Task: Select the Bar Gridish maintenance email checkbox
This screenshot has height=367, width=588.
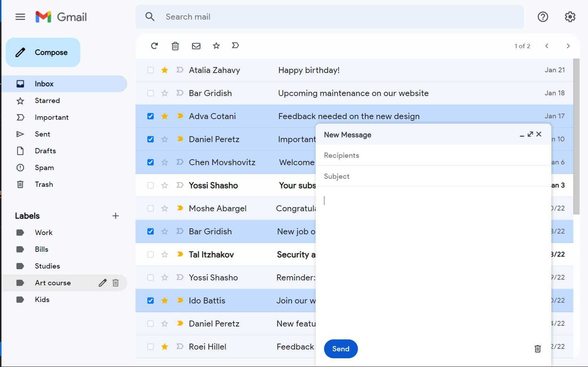Action: 150,93
